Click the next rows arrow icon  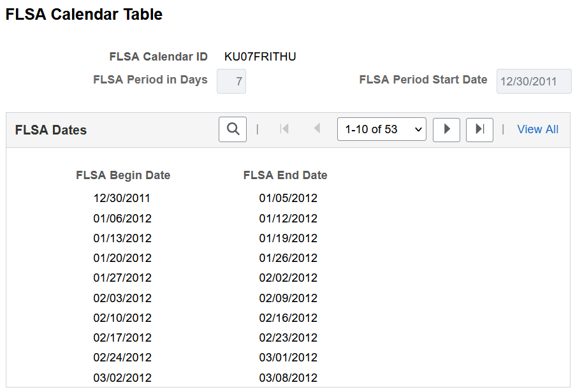[446, 129]
